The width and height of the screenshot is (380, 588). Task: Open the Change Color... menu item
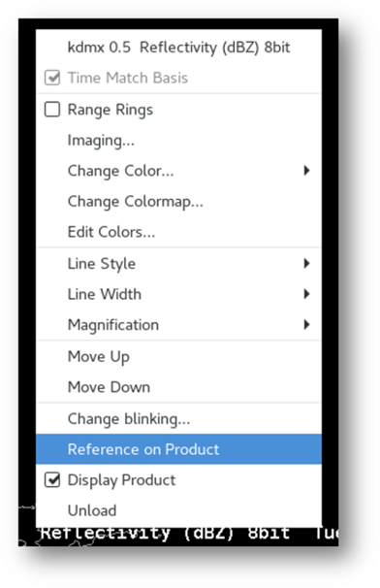pos(120,171)
